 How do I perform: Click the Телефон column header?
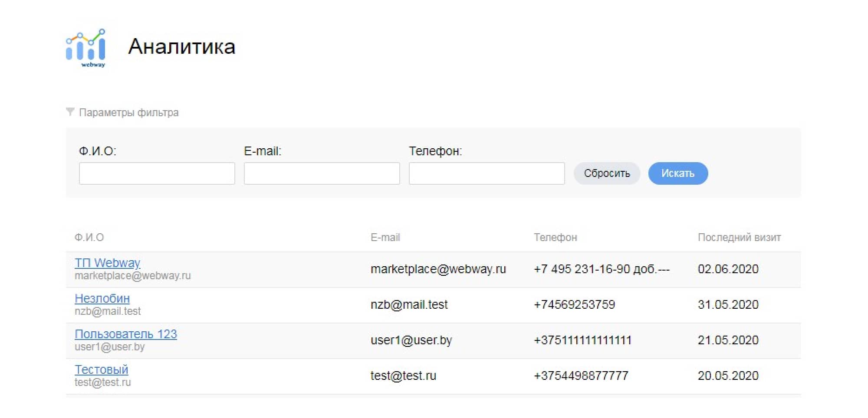[x=556, y=238]
